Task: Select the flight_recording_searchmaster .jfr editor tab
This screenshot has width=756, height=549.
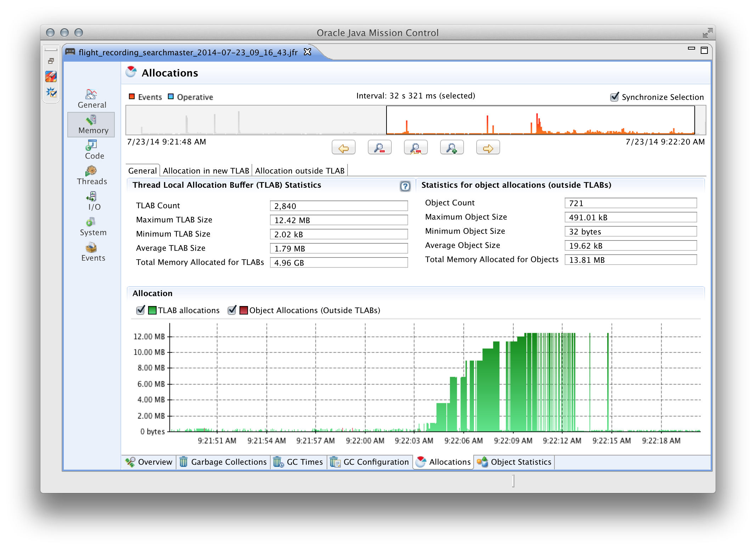Action: pos(188,52)
